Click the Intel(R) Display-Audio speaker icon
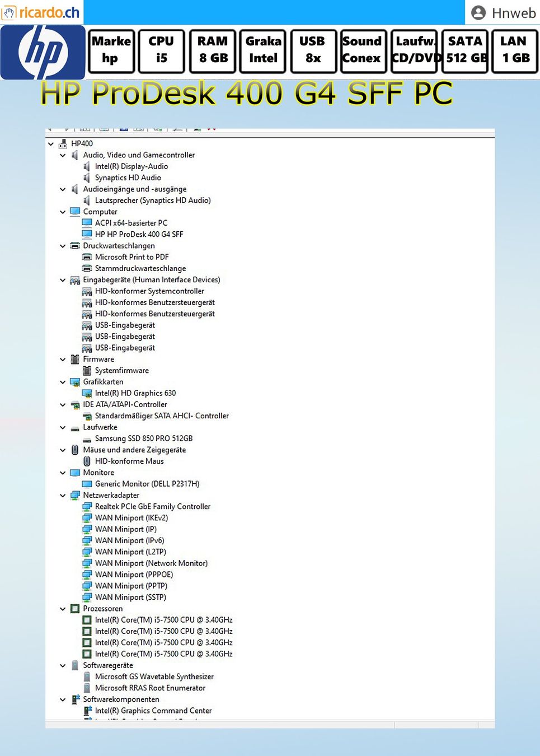The image size is (540, 756). 87,166
